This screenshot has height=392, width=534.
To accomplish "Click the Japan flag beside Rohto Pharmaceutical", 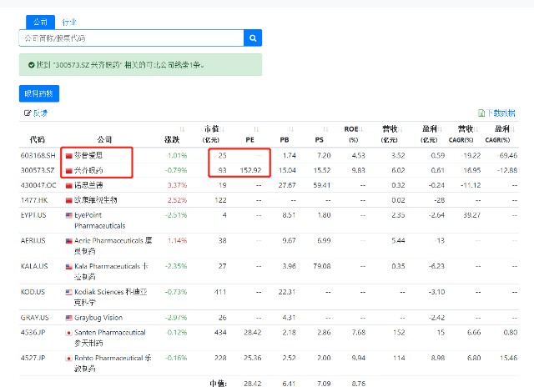I will coord(68,359).
